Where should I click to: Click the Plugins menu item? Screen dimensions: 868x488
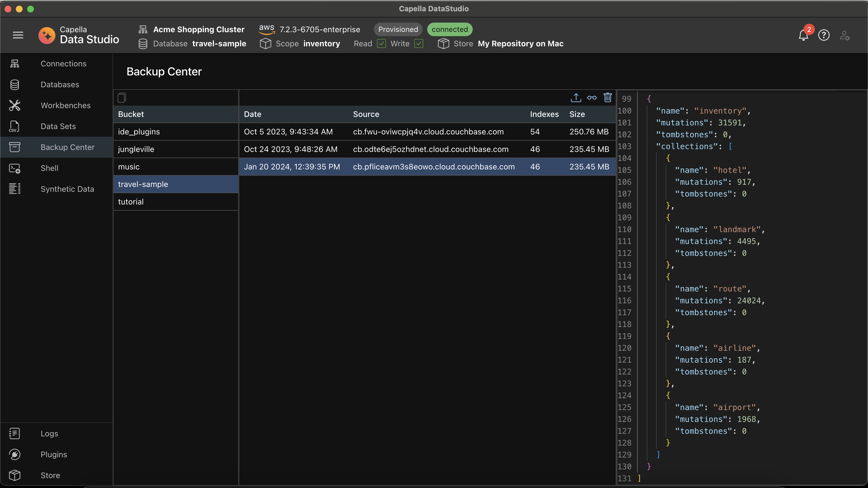(53, 455)
